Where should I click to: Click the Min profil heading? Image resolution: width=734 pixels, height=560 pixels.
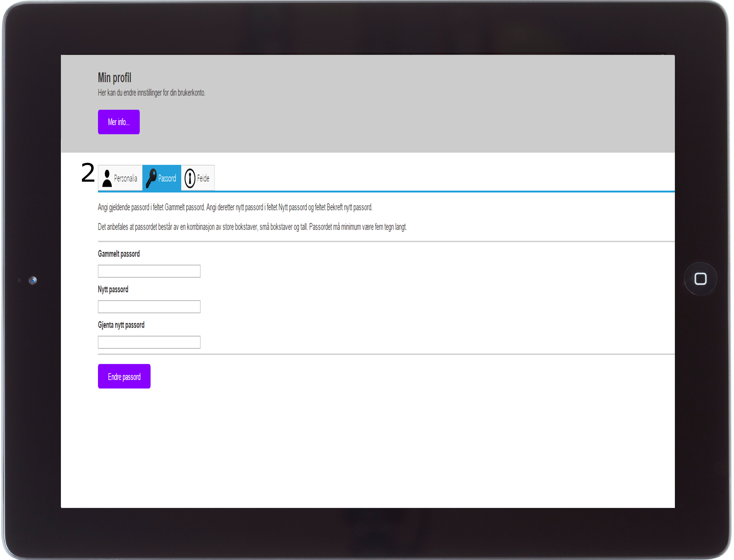click(114, 78)
